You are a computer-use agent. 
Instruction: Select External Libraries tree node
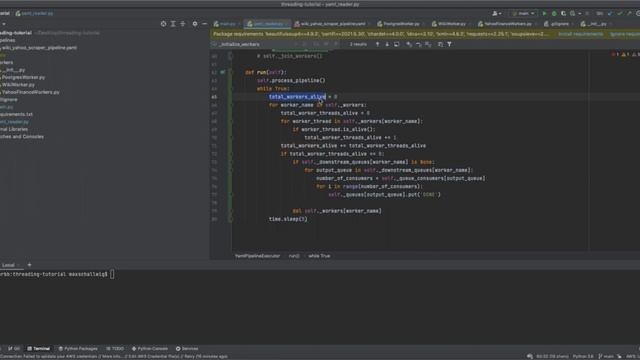[14, 129]
